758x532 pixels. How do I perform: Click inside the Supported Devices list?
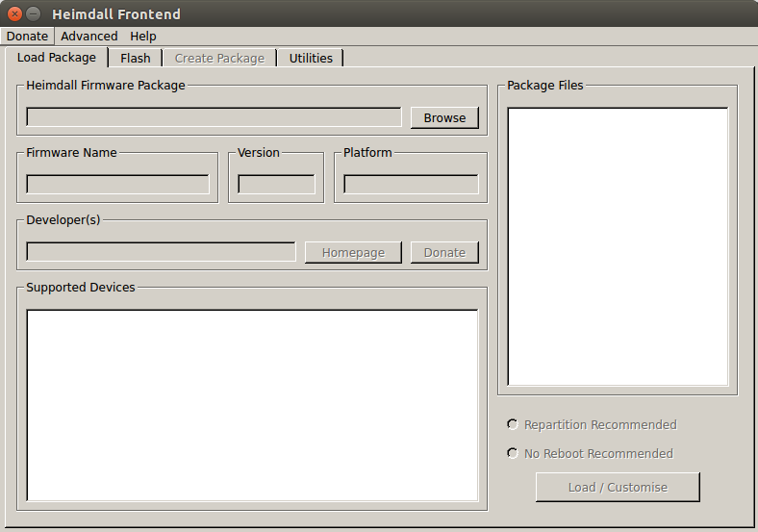(x=252, y=405)
